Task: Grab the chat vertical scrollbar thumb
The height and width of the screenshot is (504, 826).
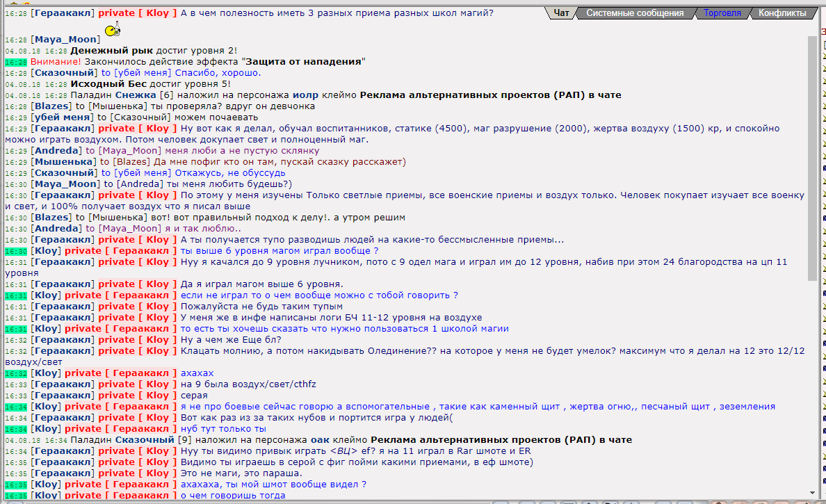Action: (x=812, y=158)
